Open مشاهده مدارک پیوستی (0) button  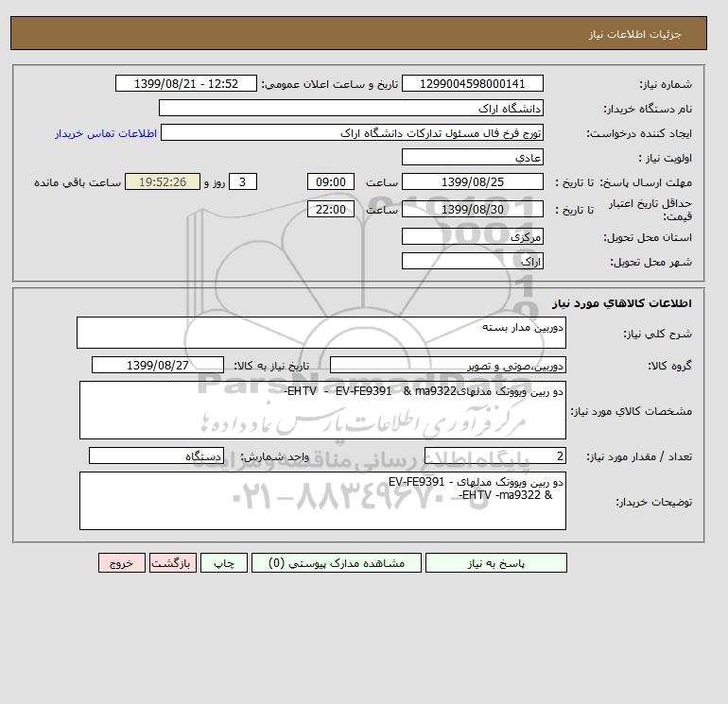337,563
